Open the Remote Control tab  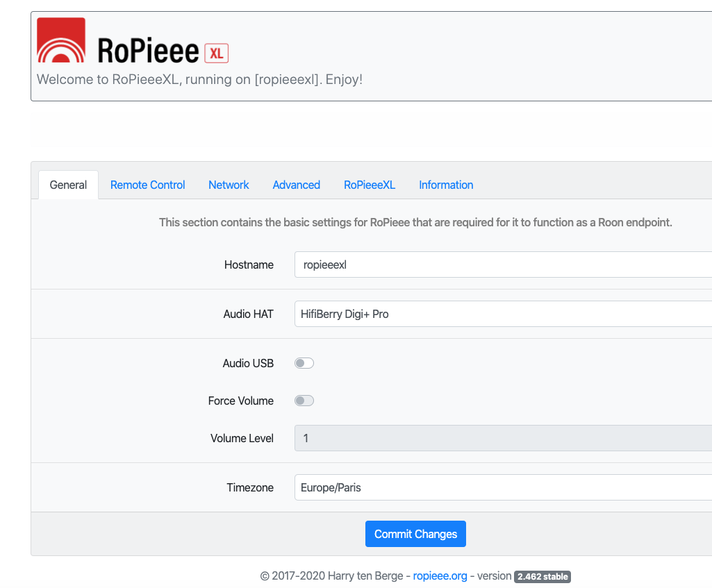[x=147, y=185]
